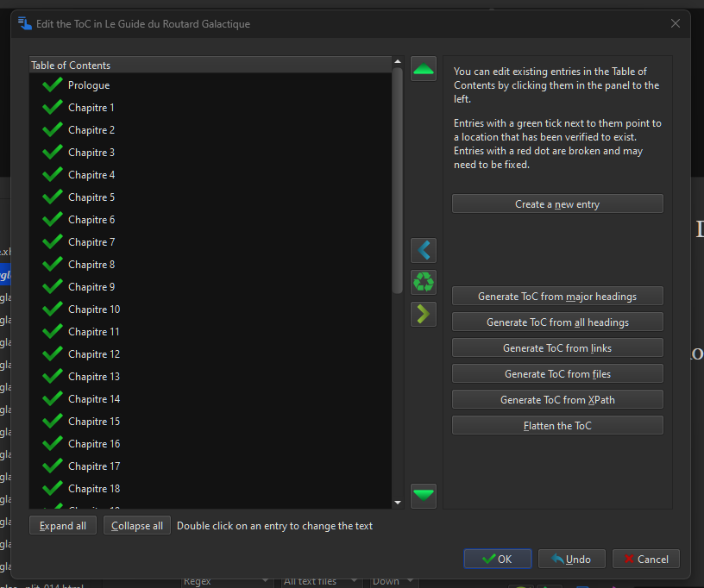Collapse all ToC entries
704x588 pixels.
pyautogui.click(x=137, y=526)
